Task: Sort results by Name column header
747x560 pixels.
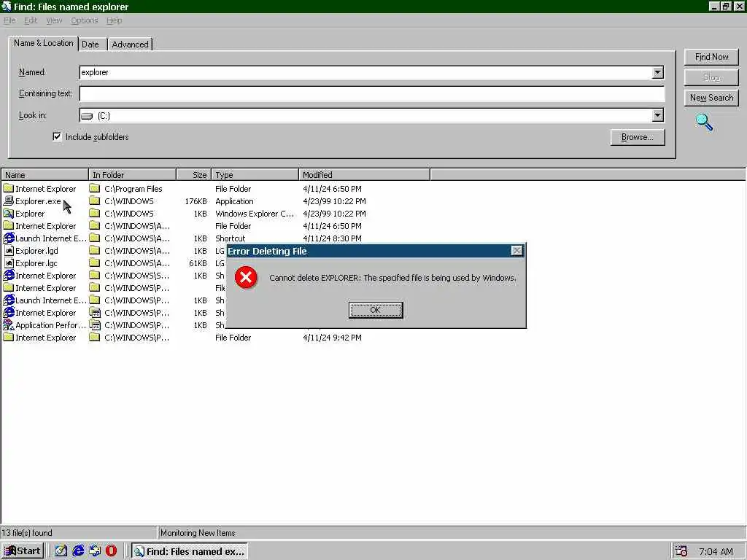Action: tap(44, 175)
